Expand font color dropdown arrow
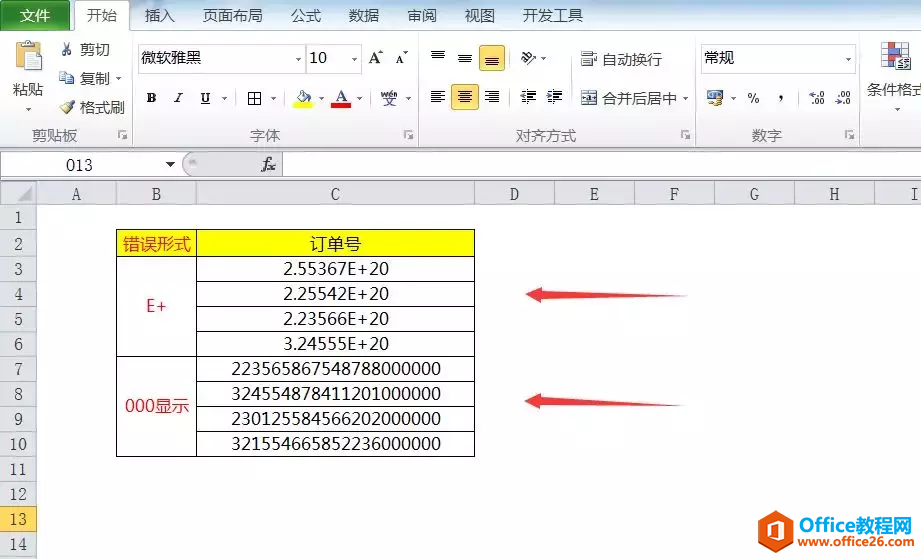Screen dimensions: 921x559 (359, 98)
